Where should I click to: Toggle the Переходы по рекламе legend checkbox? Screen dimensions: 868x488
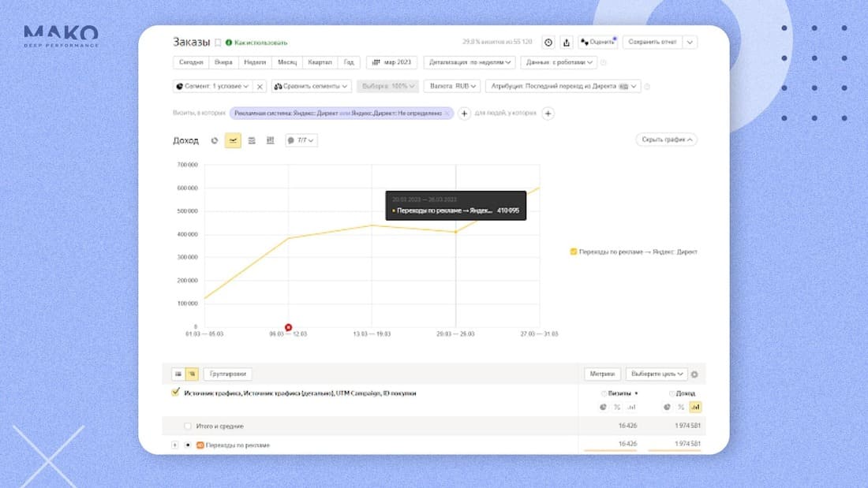click(574, 251)
